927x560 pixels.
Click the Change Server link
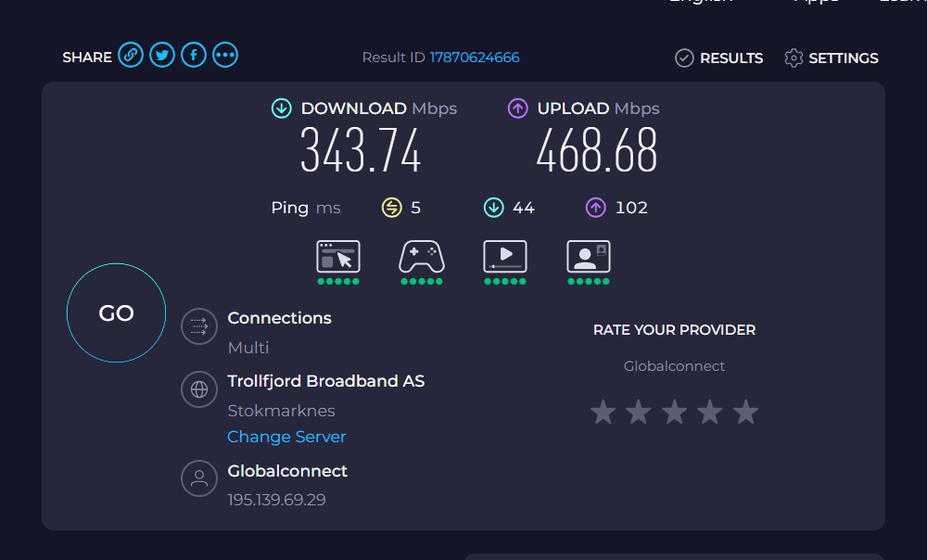click(x=286, y=437)
